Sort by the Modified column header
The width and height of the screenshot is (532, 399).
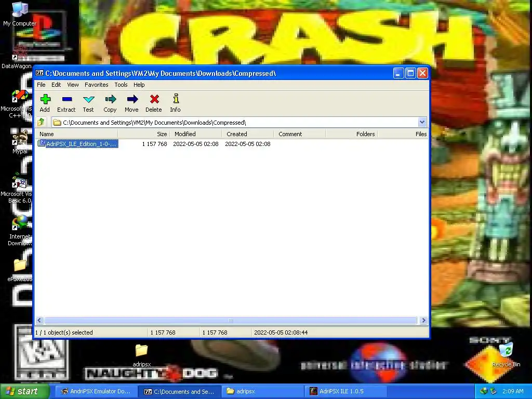click(196, 134)
